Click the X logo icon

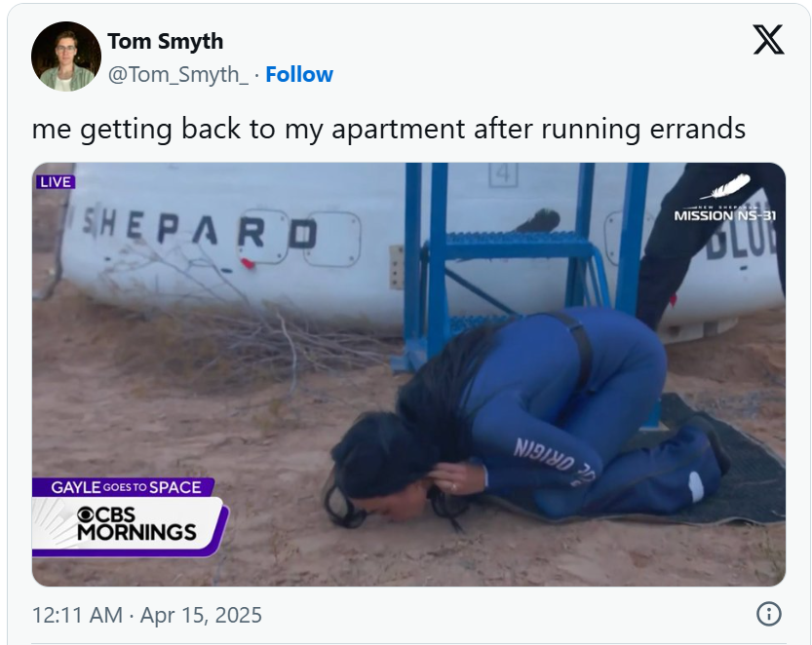pos(768,40)
